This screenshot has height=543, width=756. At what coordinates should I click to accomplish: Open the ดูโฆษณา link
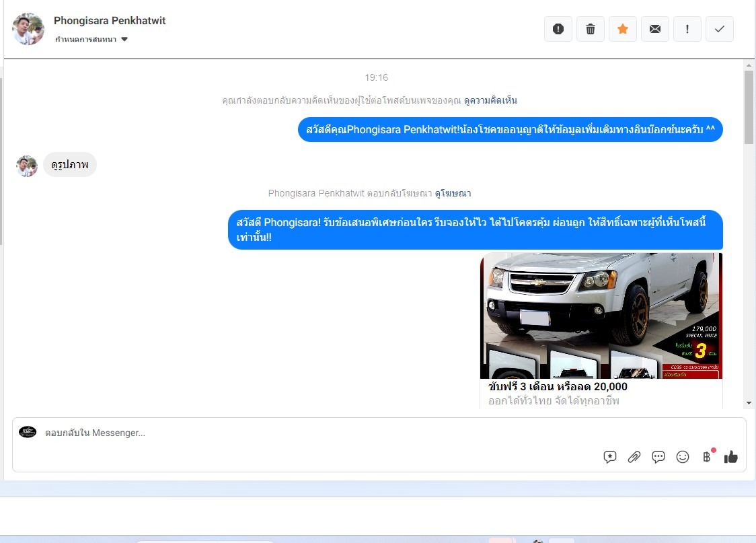tap(453, 193)
